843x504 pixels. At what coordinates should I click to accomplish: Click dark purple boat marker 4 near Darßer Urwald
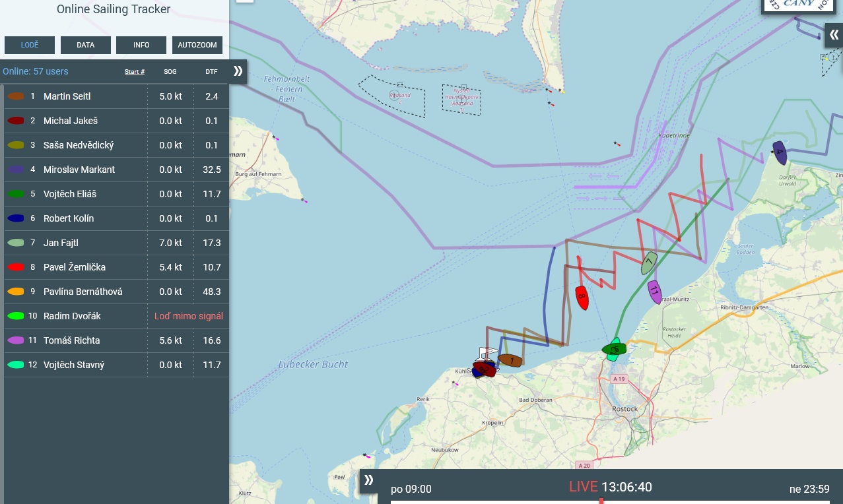click(780, 152)
